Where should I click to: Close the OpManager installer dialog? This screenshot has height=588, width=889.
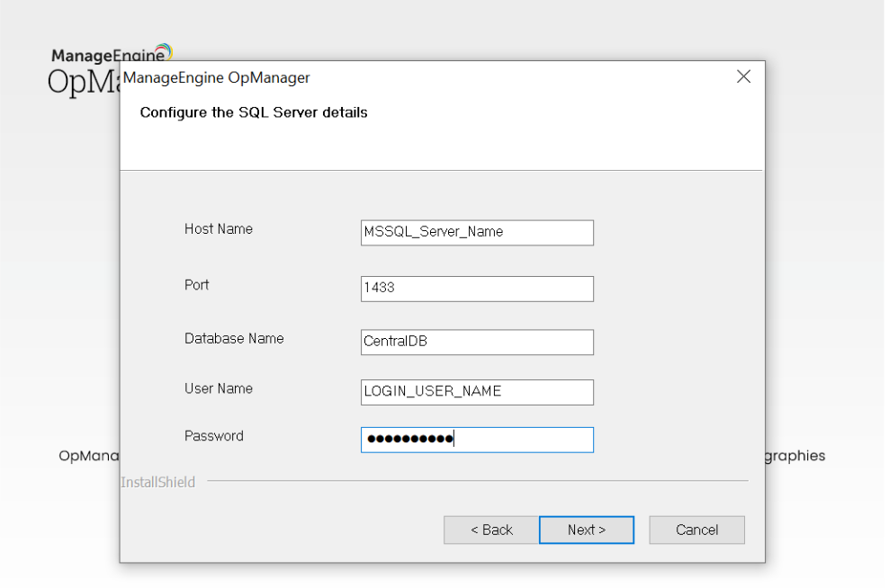(x=743, y=77)
